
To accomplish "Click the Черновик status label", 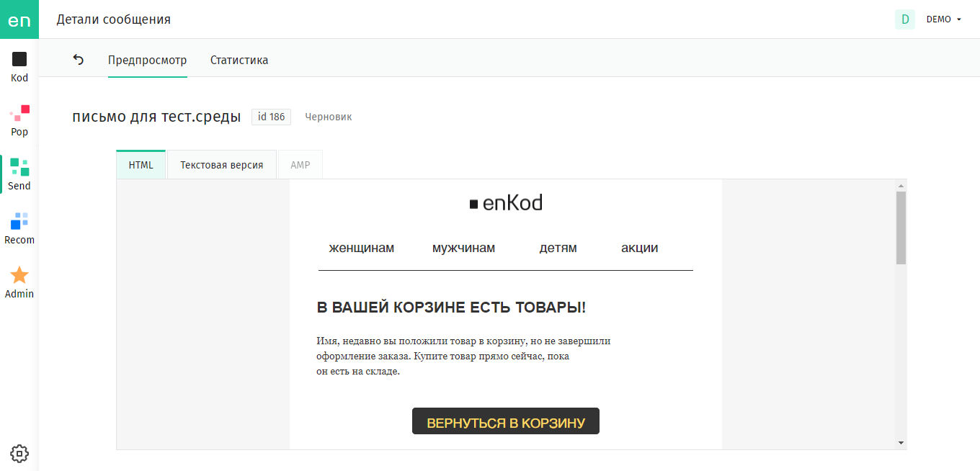I will [329, 117].
